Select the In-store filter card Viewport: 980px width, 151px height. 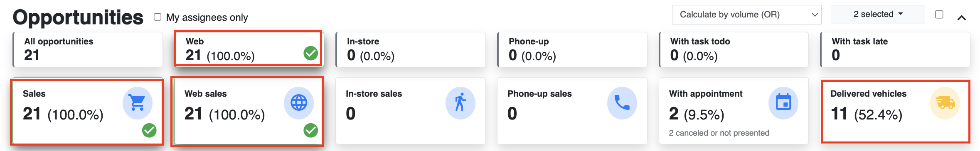pos(411,49)
